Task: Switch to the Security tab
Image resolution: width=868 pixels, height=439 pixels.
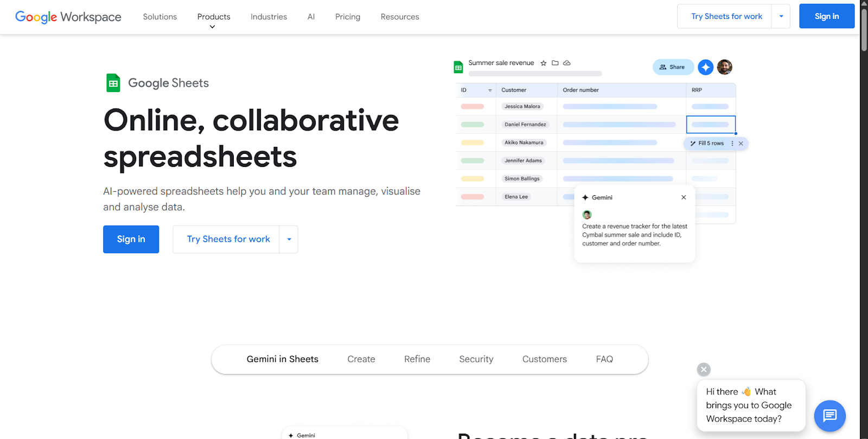Action: (476, 359)
